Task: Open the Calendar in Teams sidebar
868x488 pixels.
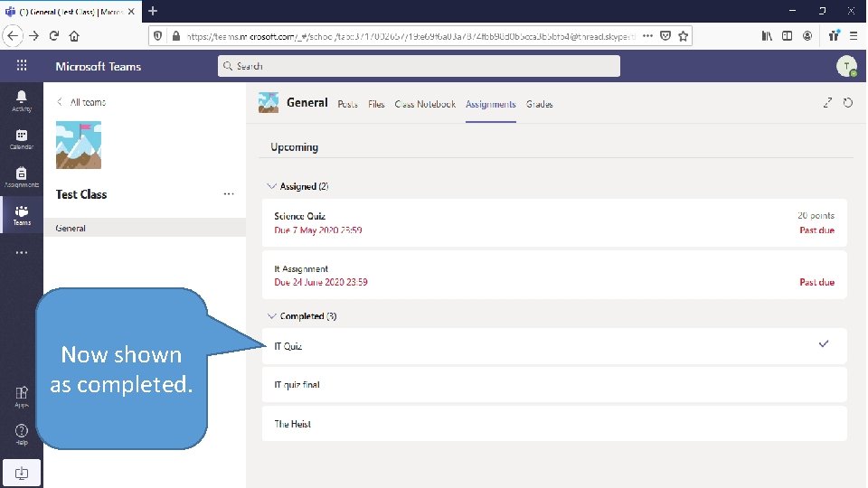Action: [x=22, y=139]
